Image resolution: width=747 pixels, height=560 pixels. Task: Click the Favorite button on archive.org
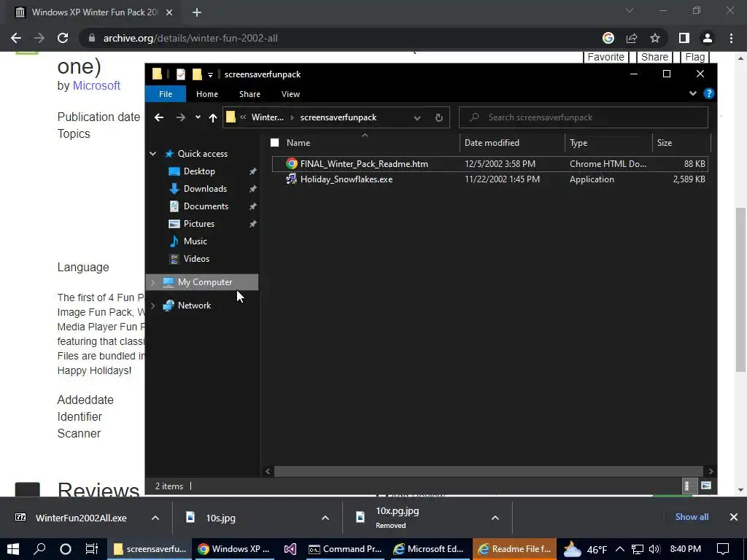605,57
